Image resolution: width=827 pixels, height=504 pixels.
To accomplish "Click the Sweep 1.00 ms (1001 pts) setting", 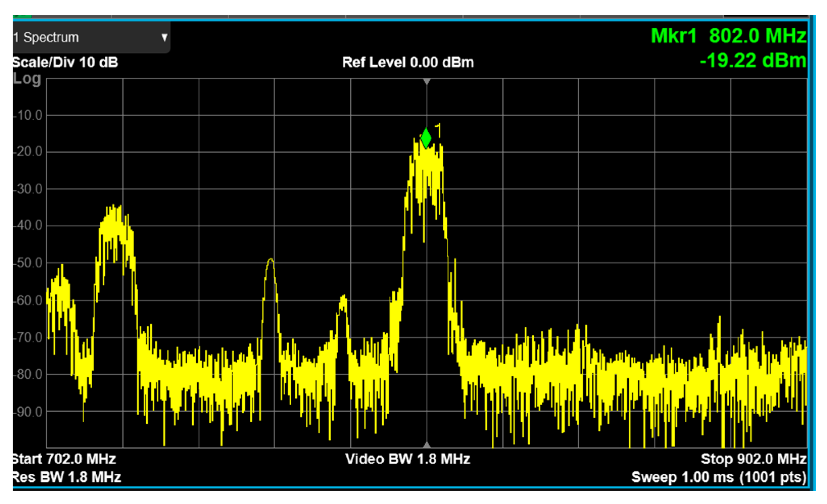I will 719,477.
